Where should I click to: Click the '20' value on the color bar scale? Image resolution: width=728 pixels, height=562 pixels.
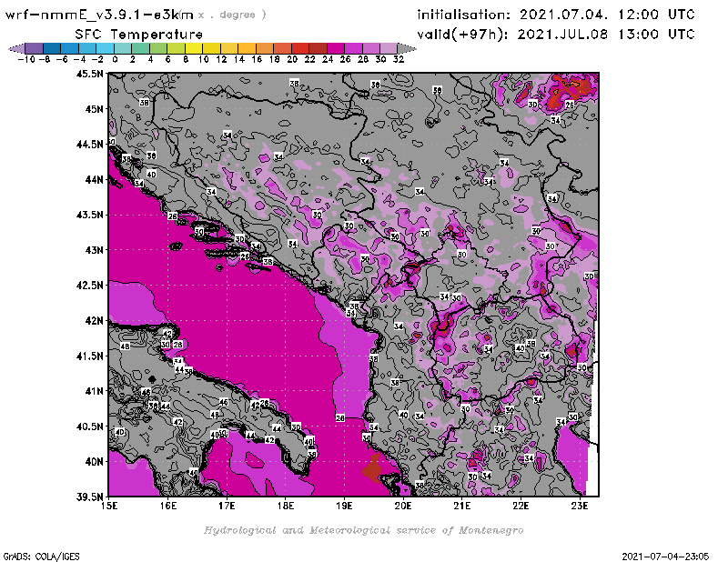292,60
